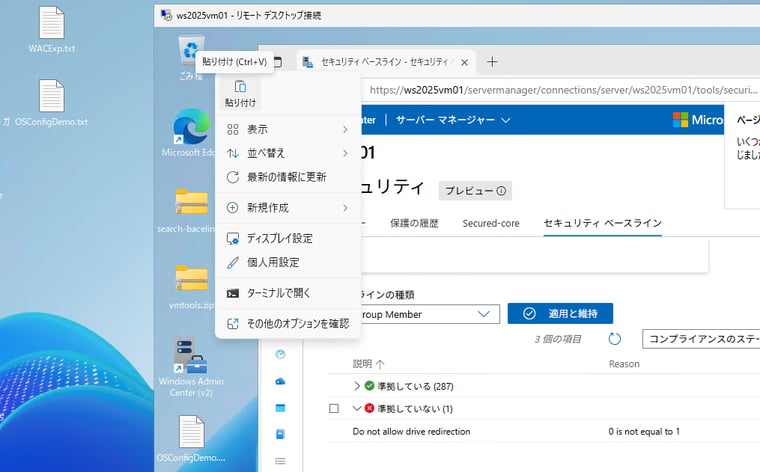This screenshot has width=760, height=472.
Task: Click the browser tab actions icon
Action: 278,62
